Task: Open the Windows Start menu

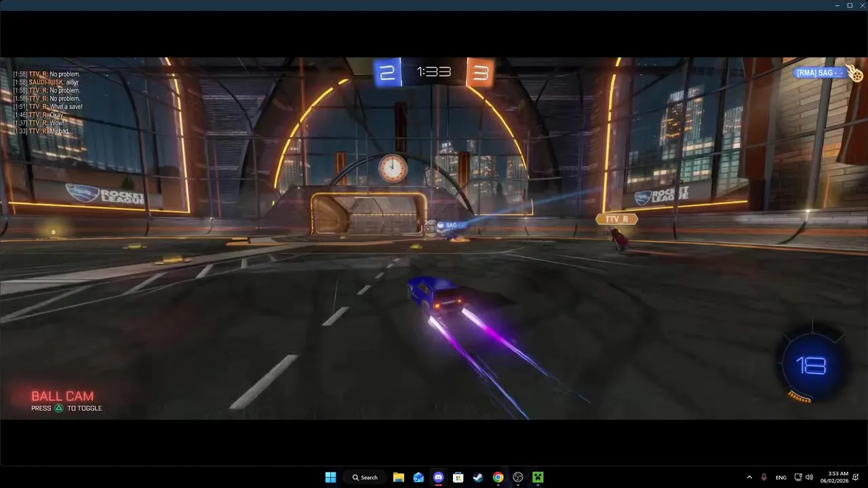Action: click(330, 477)
